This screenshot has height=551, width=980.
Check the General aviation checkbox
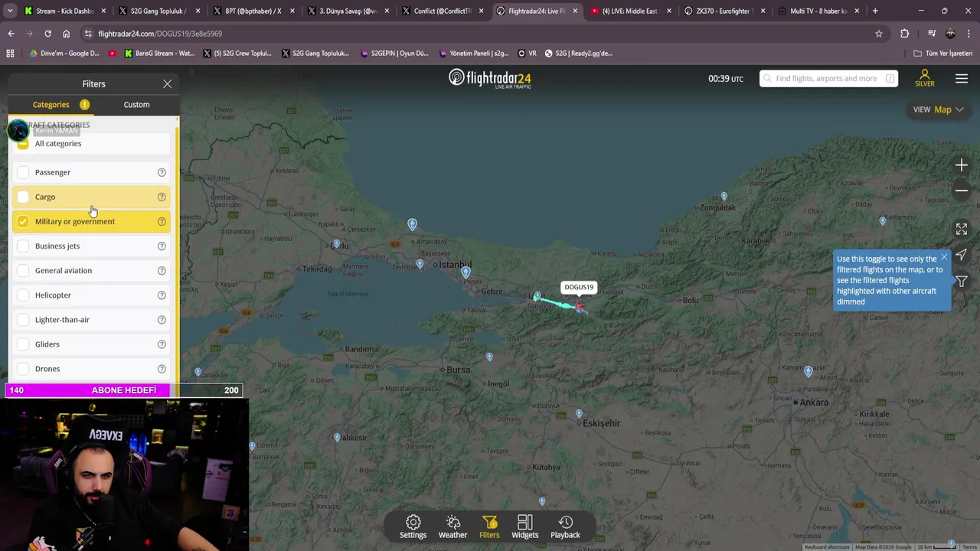tap(23, 270)
